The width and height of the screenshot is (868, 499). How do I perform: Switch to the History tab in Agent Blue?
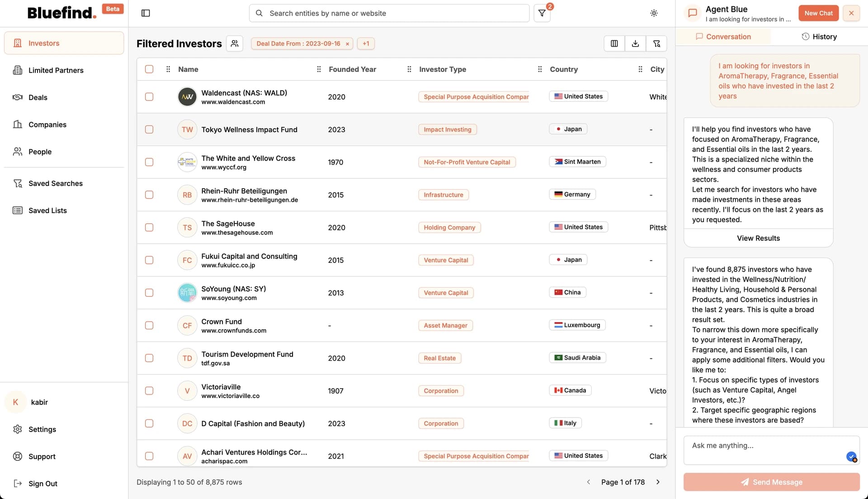coord(819,37)
